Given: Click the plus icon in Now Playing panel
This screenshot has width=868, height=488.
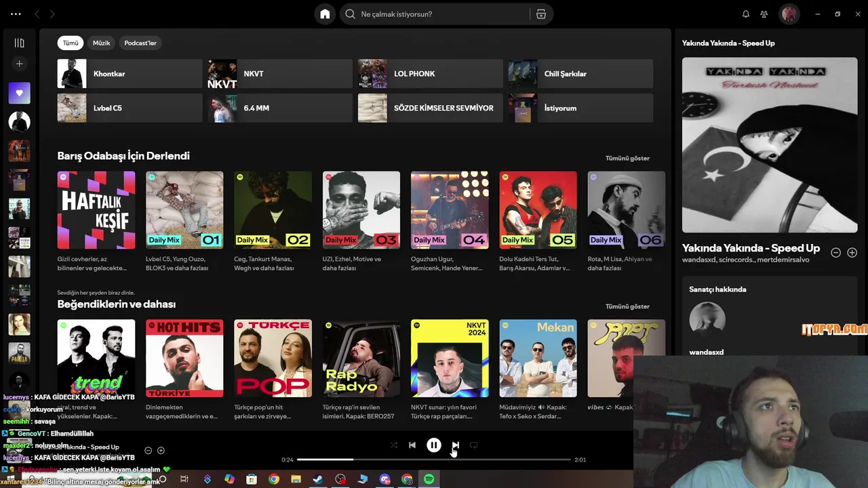Looking at the screenshot, I should point(852,253).
